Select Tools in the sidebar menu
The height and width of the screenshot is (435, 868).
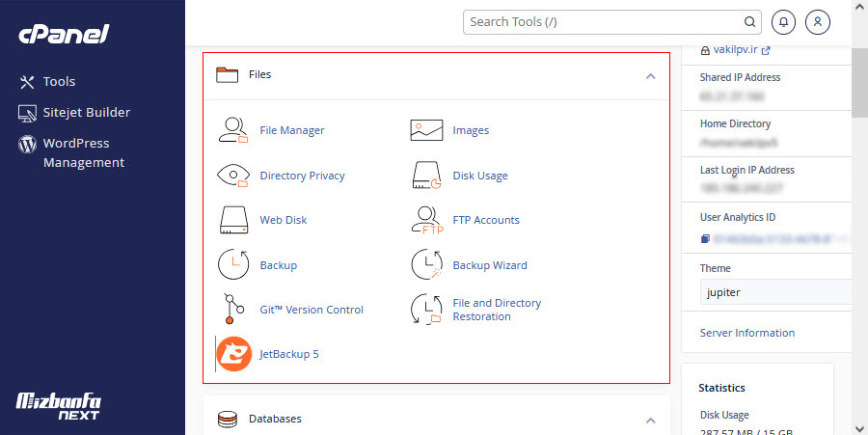tap(59, 81)
